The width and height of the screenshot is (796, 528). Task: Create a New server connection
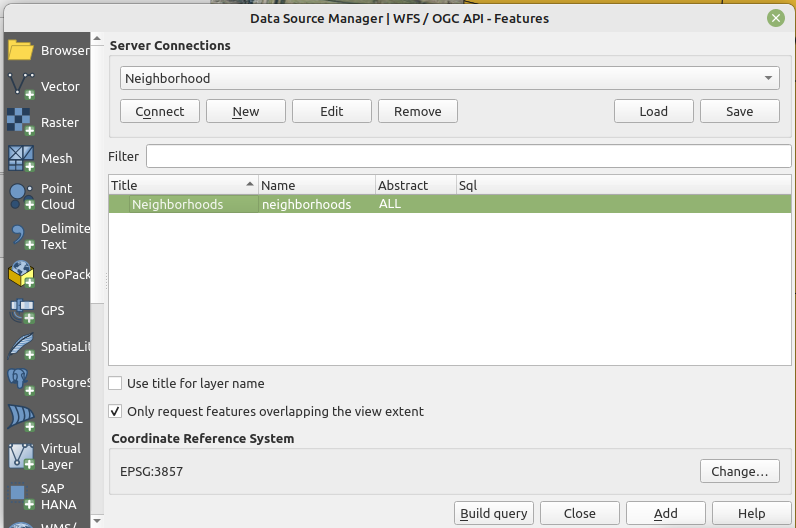(246, 111)
